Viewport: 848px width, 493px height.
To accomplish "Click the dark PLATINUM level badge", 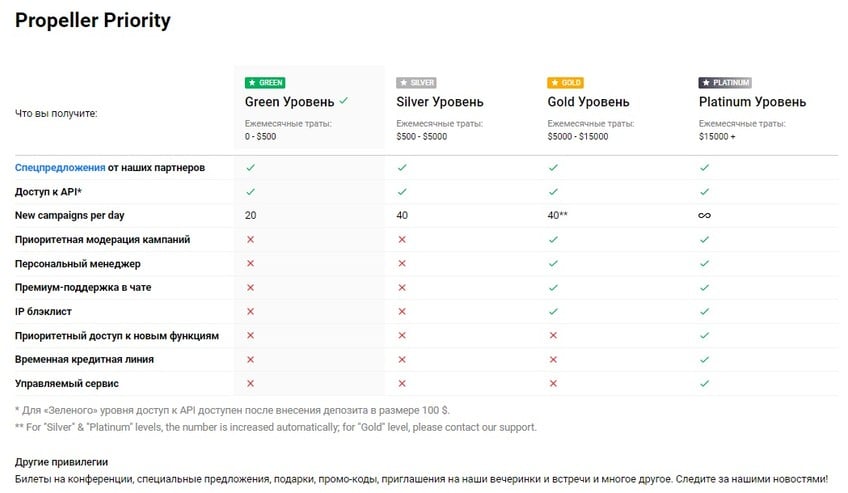I will [725, 83].
